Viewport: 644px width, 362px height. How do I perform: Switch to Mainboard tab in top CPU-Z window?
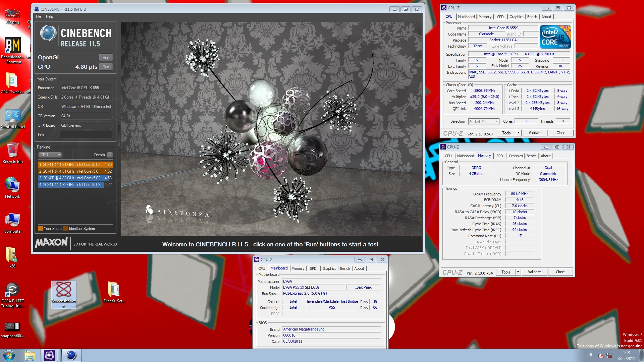point(466,17)
